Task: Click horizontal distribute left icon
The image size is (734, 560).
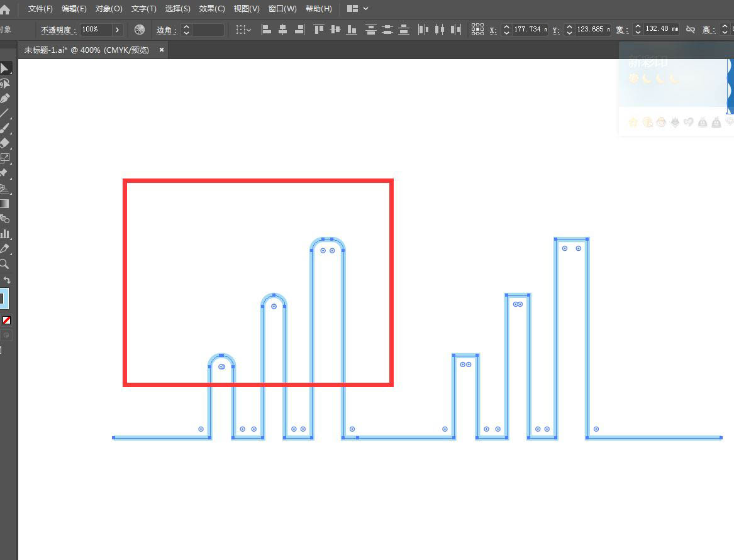Action: tap(423, 30)
